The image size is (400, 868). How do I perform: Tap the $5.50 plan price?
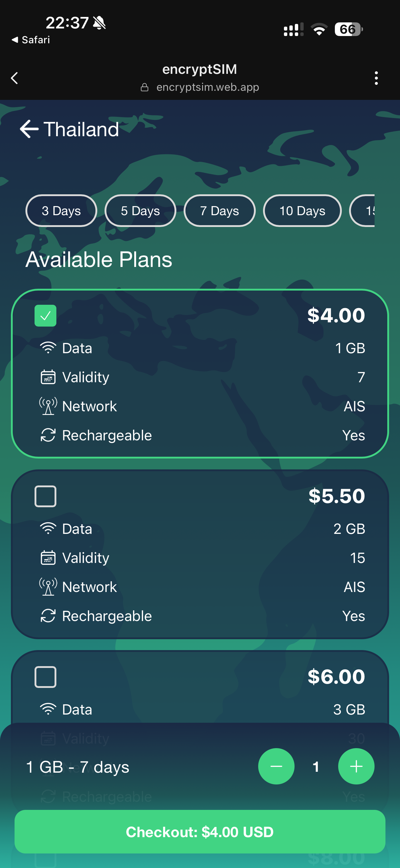pyautogui.click(x=337, y=496)
